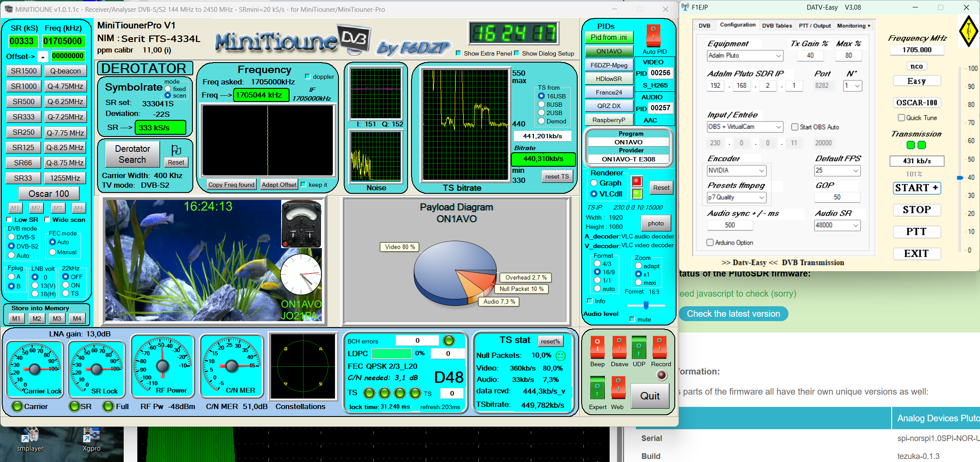Toggle the Auto PID red switch
The image size is (980, 462).
(x=653, y=35)
